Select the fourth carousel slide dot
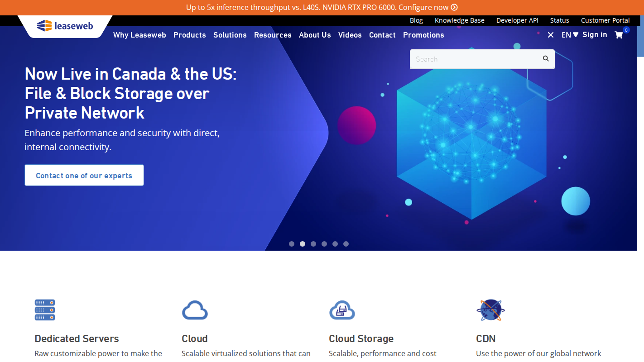Image resolution: width=644 pixels, height=362 pixels. 324,244
